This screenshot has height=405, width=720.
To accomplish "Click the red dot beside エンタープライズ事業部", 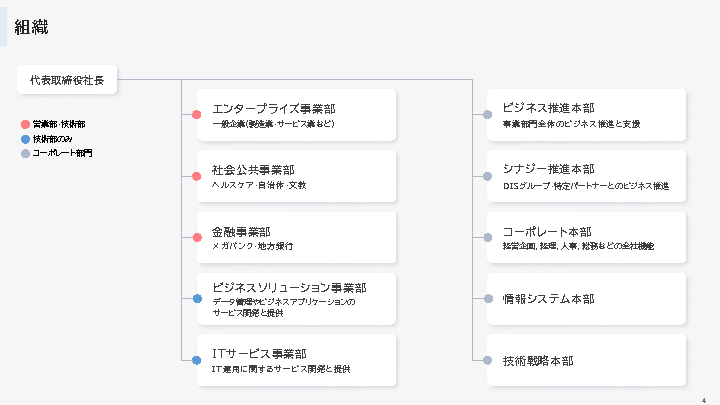I will tap(197, 115).
